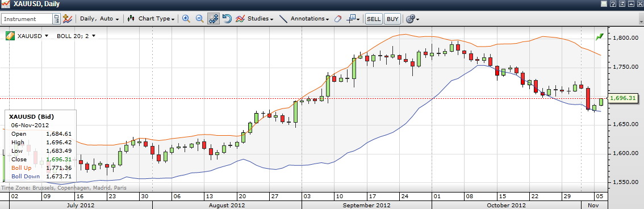Viewport: 644px width, 209px height.
Task: Click the High 1,696.42 value
Action: 58,142
